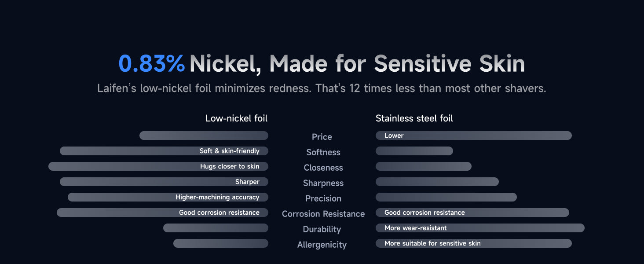Click the Allergenicity row label
The width and height of the screenshot is (644, 264).
pos(322,245)
